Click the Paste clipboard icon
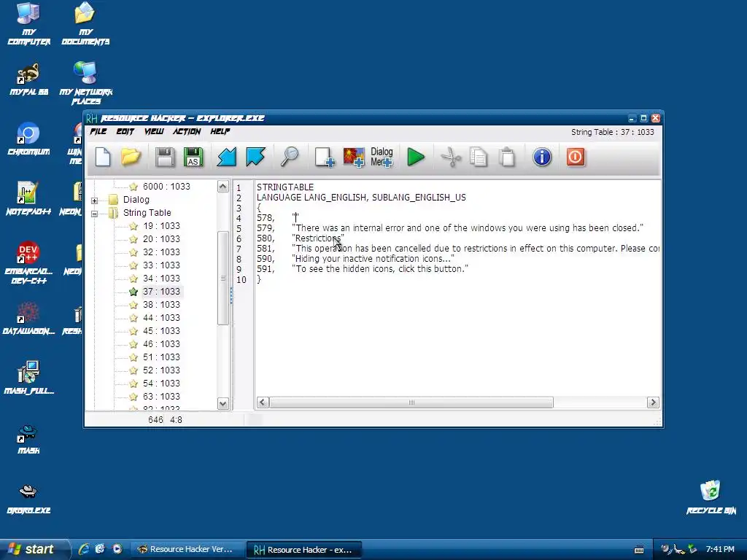This screenshot has height=560, width=747. click(507, 157)
